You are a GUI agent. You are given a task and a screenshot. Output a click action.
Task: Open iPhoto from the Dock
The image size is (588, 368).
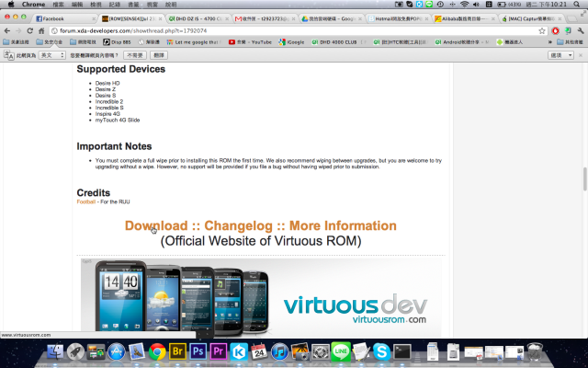tap(300, 351)
